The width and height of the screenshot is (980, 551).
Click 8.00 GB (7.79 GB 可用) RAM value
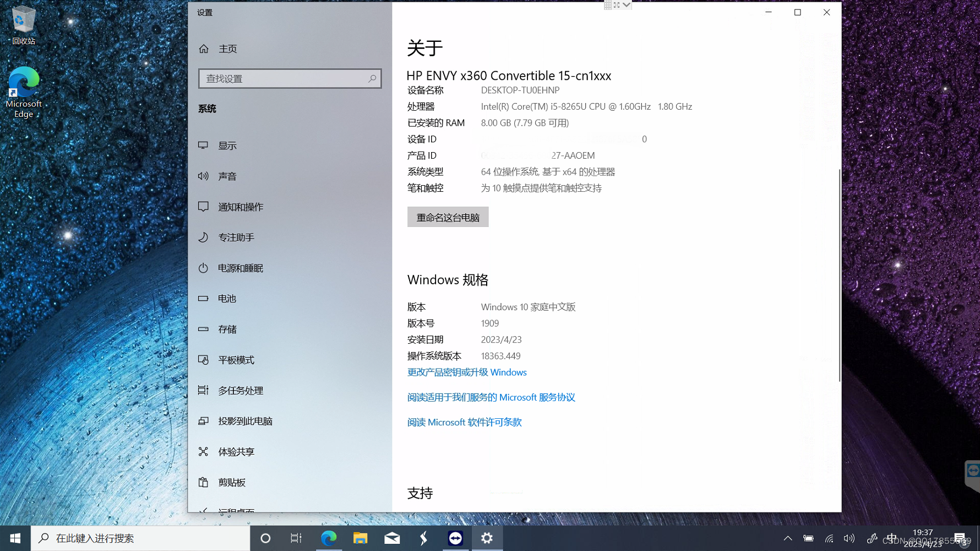pyautogui.click(x=525, y=123)
